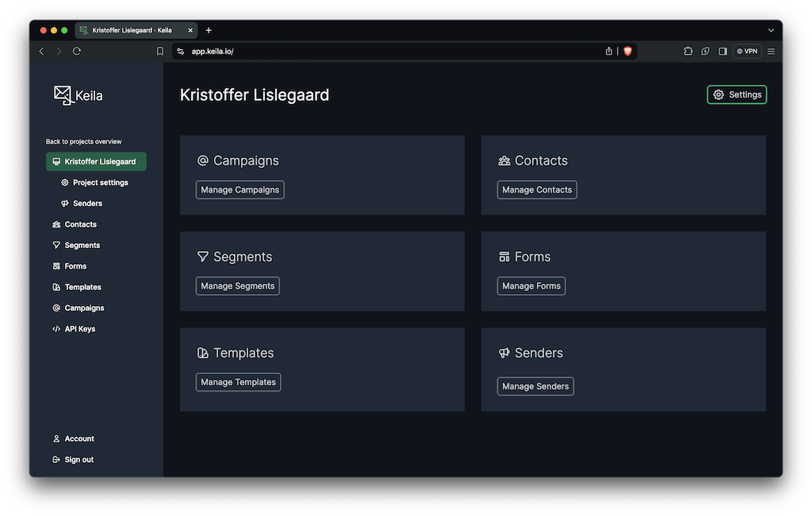Screen dimensions: 812x516
Task: Click the Keila logo in sidebar
Action: click(x=78, y=95)
